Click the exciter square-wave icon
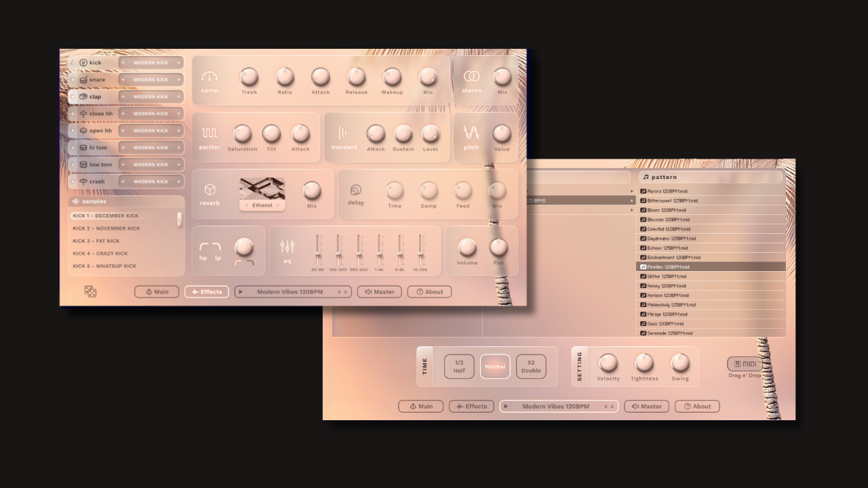The width and height of the screenshot is (868, 488). 210,133
